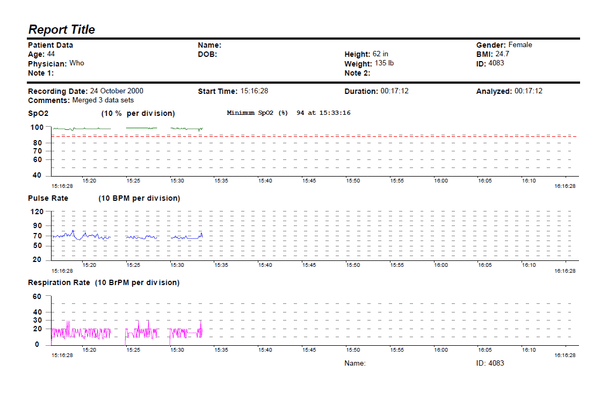Click the footer "Name:" label

pos(355,363)
